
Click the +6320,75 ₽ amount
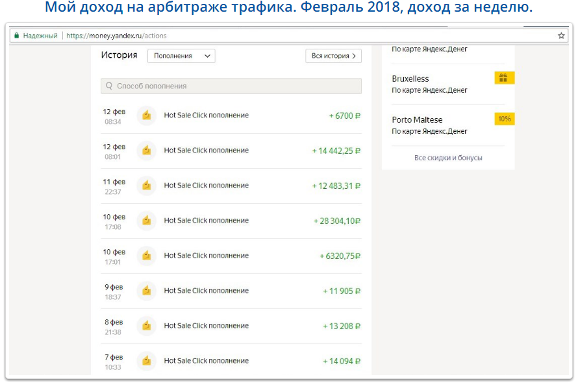pos(340,256)
